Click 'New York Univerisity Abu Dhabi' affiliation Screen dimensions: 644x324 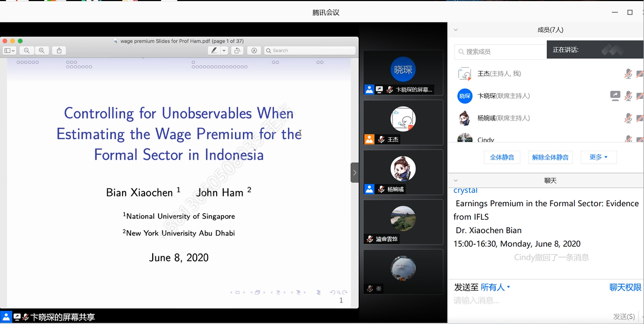tap(180, 233)
